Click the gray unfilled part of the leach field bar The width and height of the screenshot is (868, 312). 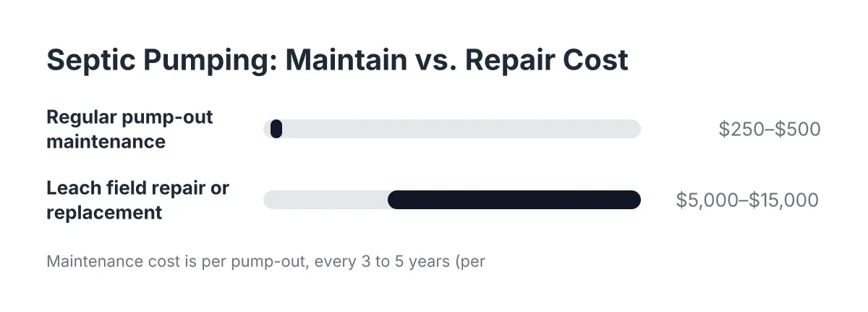[x=325, y=200]
